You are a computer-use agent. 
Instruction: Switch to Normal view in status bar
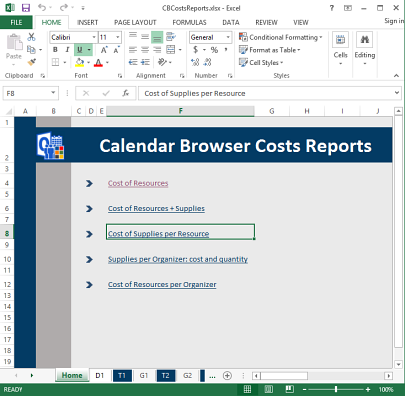pos(247,389)
